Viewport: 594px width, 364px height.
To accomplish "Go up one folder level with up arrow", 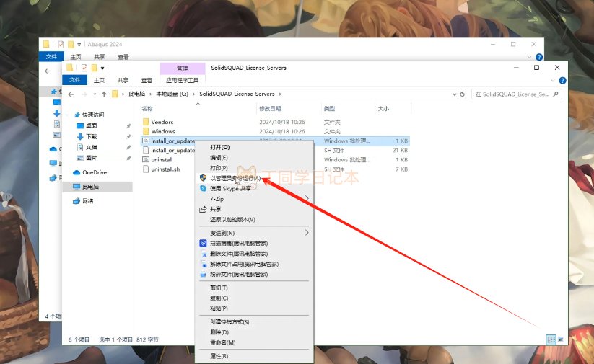I will 104,94.
